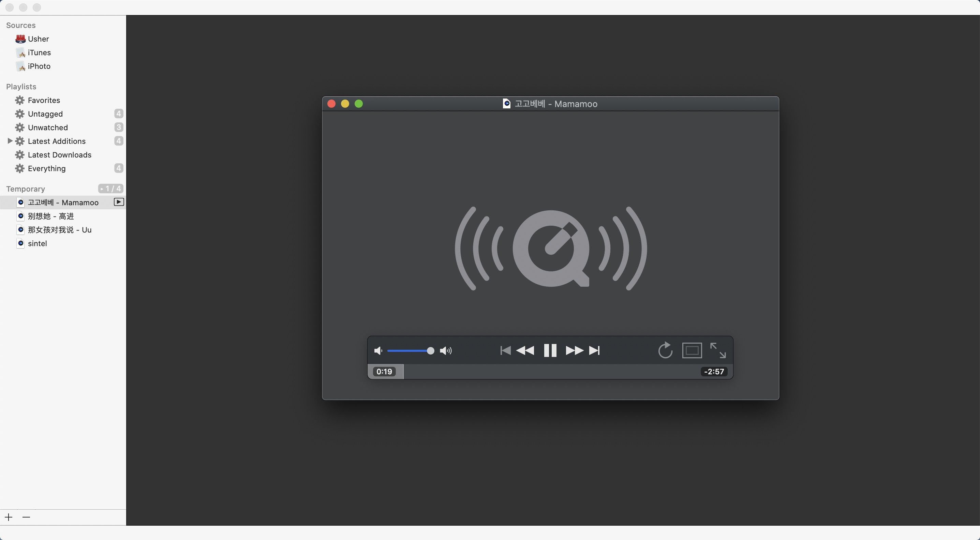
Task: Click the fit-to-screen rectangle icon
Action: 692,350
